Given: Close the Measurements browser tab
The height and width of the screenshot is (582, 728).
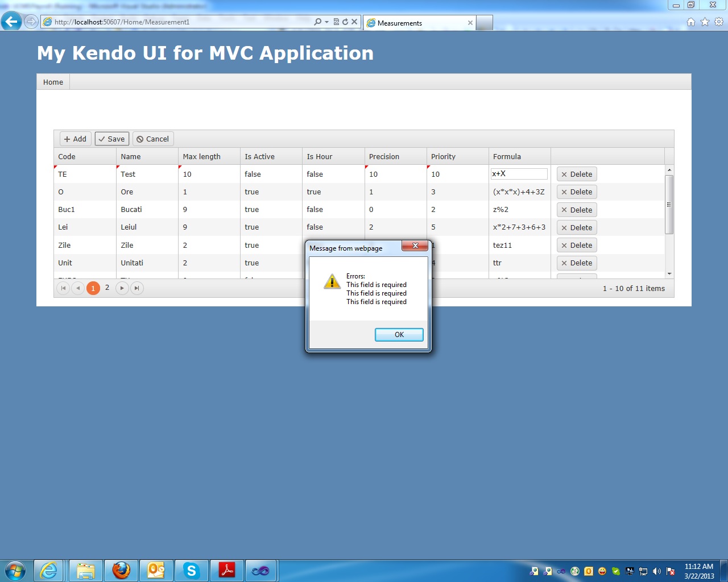Looking at the screenshot, I should (470, 23).
